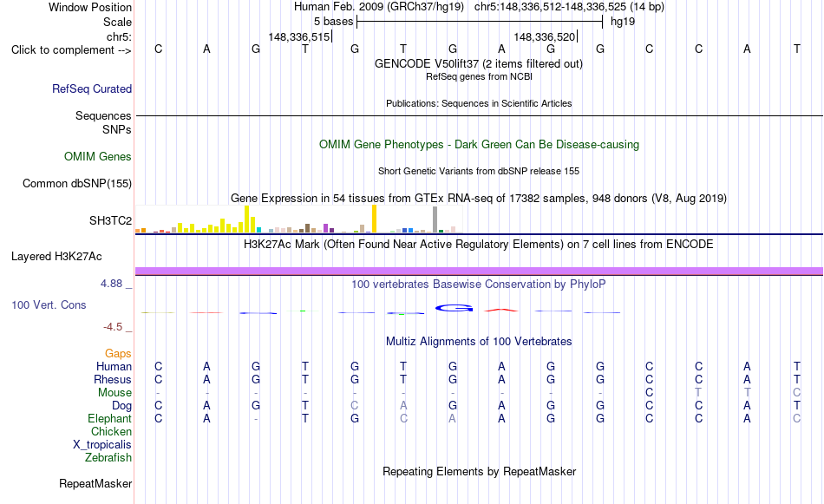Click the purple H3K27Ac signal bar
This screenshot has height=504, width=824.
coord(479,272)
